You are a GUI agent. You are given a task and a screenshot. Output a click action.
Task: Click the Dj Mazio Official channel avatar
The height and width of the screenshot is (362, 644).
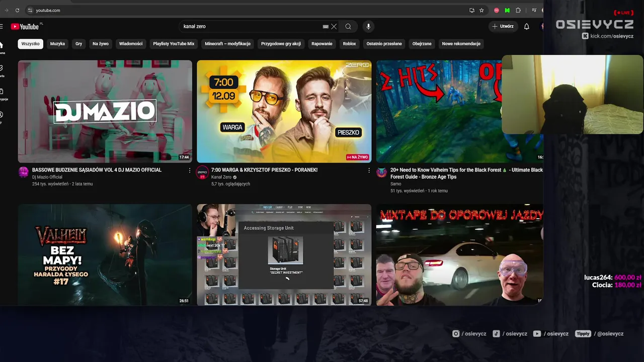pyautogui.click(x=24, y=172)
